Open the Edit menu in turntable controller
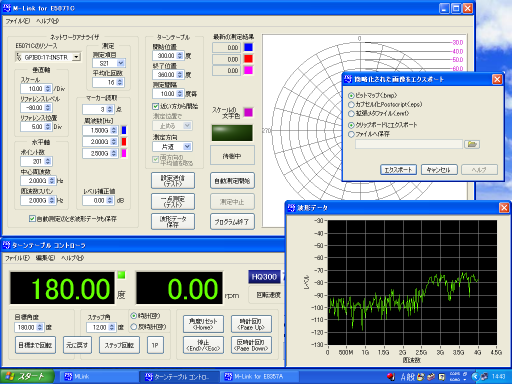512x384 pixels. [x=45, y=258]
